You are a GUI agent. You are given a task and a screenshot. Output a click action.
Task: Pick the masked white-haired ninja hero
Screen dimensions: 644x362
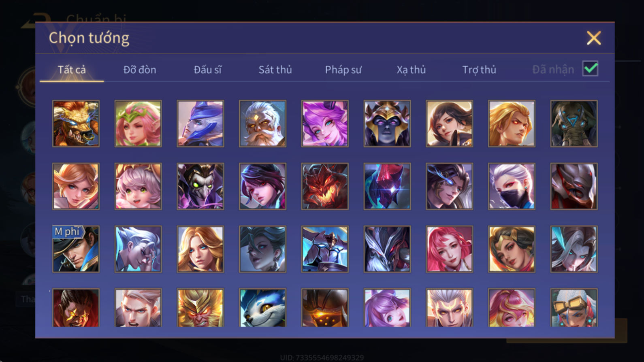[512, 186]
